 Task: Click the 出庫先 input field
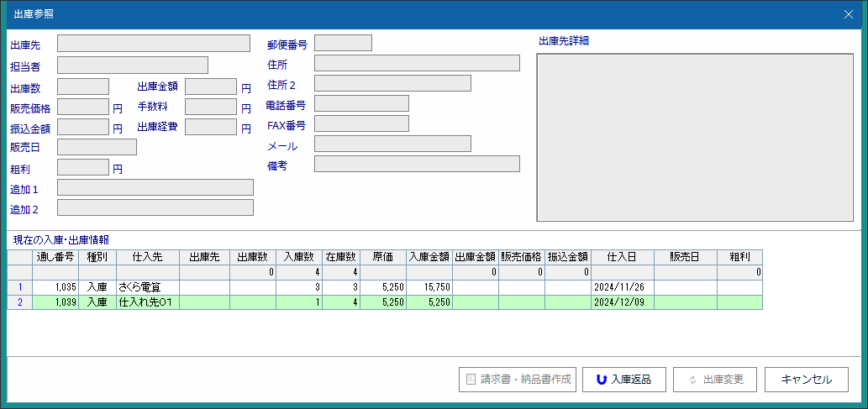153,44
